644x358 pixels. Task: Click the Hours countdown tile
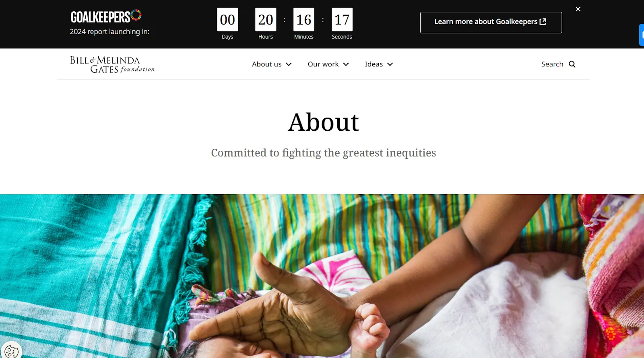pos(266,19)
